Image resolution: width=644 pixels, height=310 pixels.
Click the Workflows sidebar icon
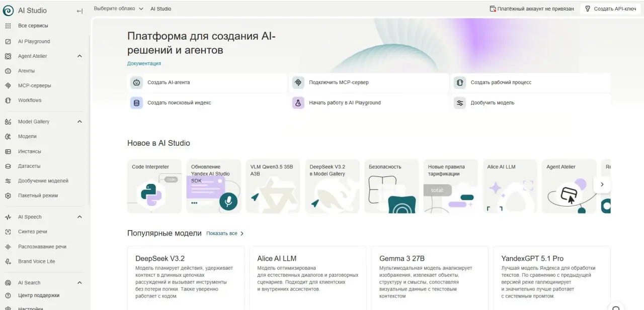(8, 100)
